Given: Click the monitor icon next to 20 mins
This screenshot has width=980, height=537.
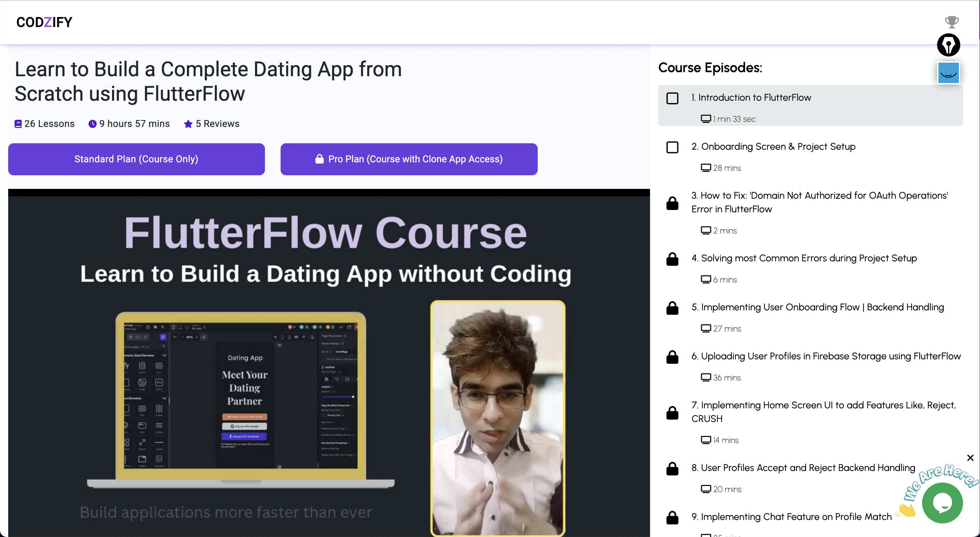Looking at the screenshot, I should (706, 489).
